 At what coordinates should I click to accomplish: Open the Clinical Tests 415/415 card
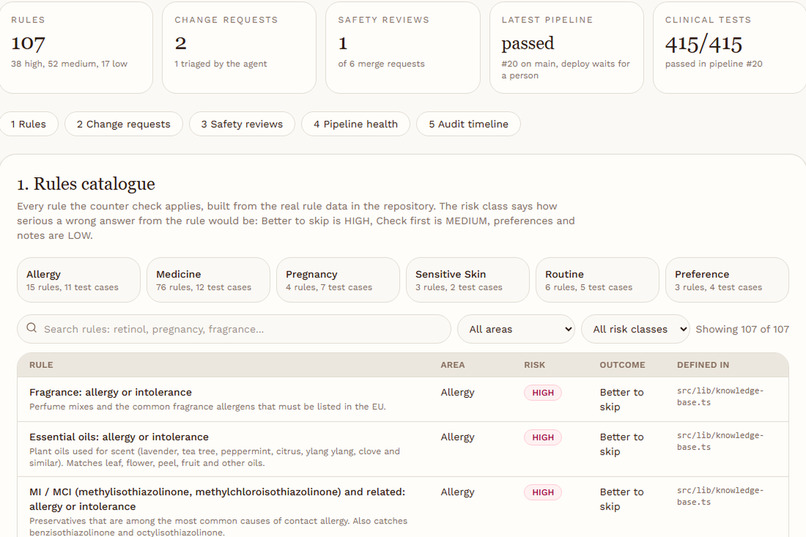[x=730, y=47]
